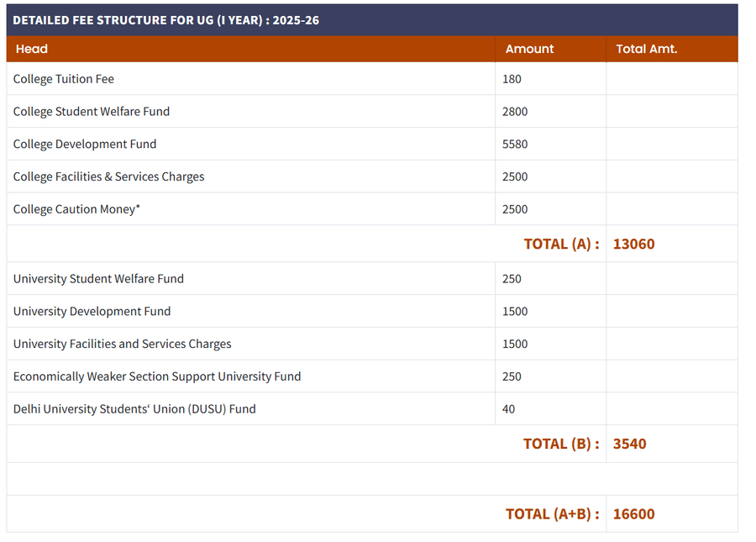This screenshot has height=542, width=756.
Task: Click the 13060 total value
Action: (x=633, y=244)
